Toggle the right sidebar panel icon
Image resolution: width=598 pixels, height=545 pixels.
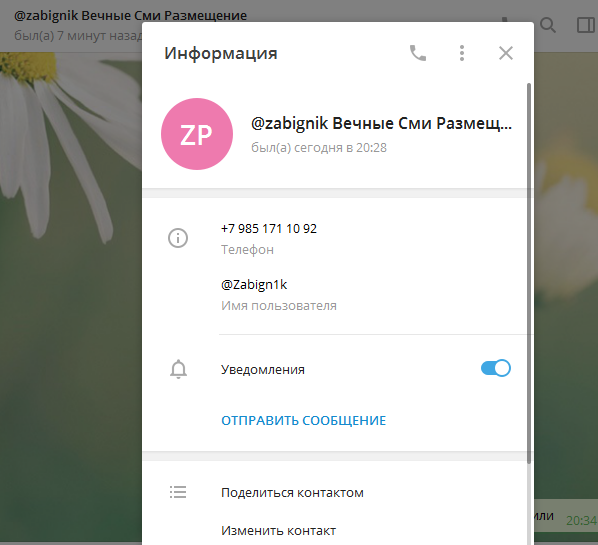click(585, 26)
